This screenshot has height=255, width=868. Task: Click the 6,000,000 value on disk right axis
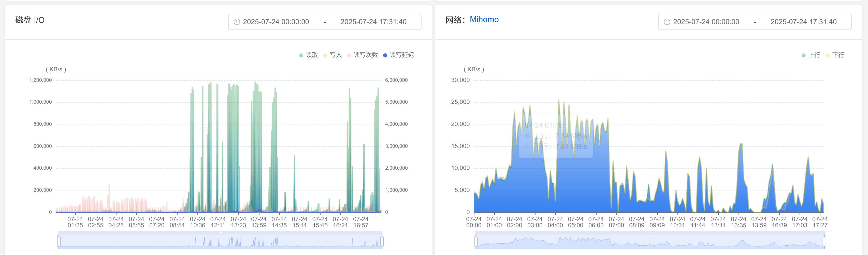[x=396, y=81]
